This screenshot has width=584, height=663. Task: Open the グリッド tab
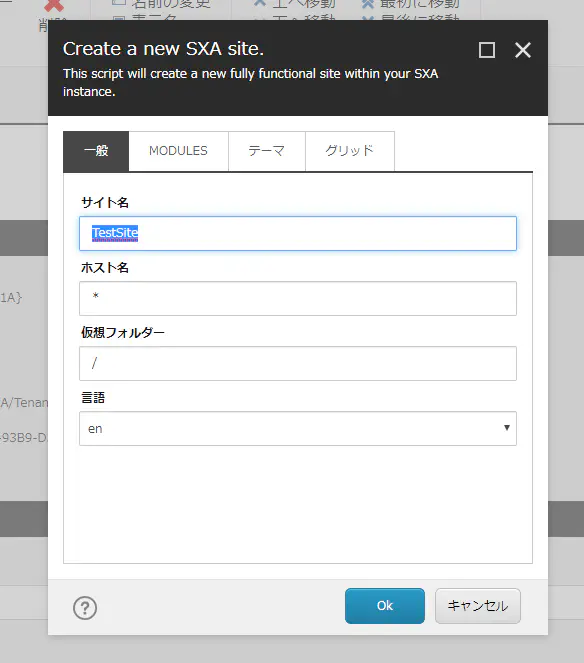[x=350, y=151]
